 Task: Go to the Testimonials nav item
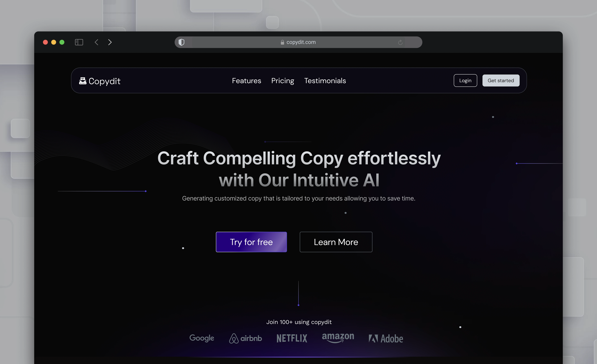[x=325, y=81]
